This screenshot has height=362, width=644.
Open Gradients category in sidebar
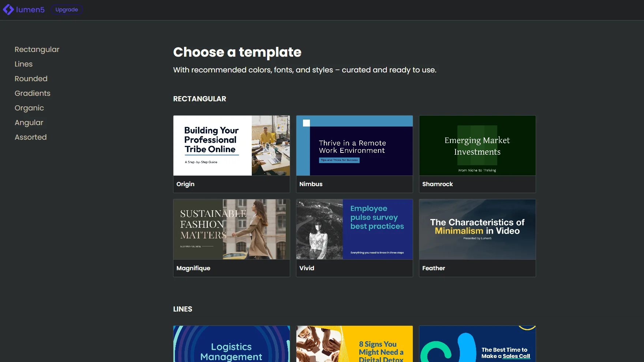click(x=33, y=93)
